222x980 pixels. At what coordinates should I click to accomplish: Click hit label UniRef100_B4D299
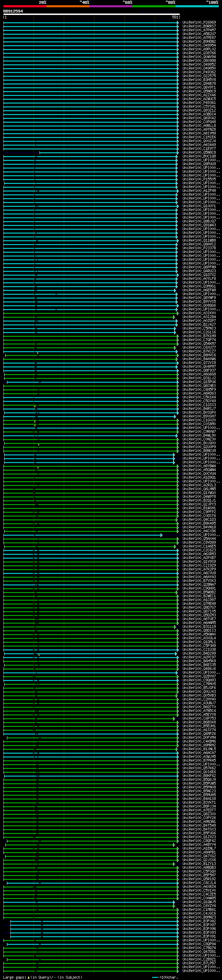(x=199, y=653)
